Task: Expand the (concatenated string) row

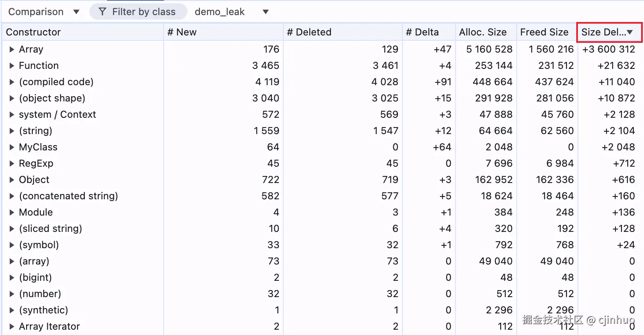Action: coord(11,196)
